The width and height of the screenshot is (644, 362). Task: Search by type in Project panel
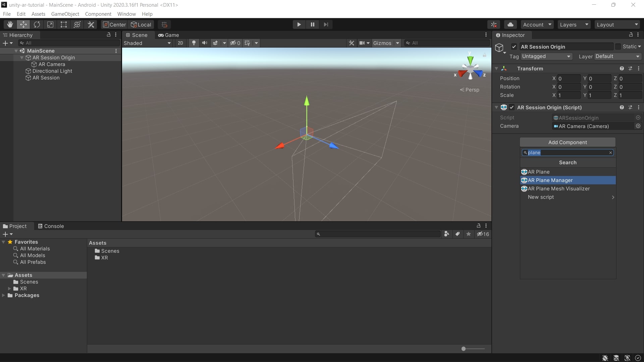(446, 234)
